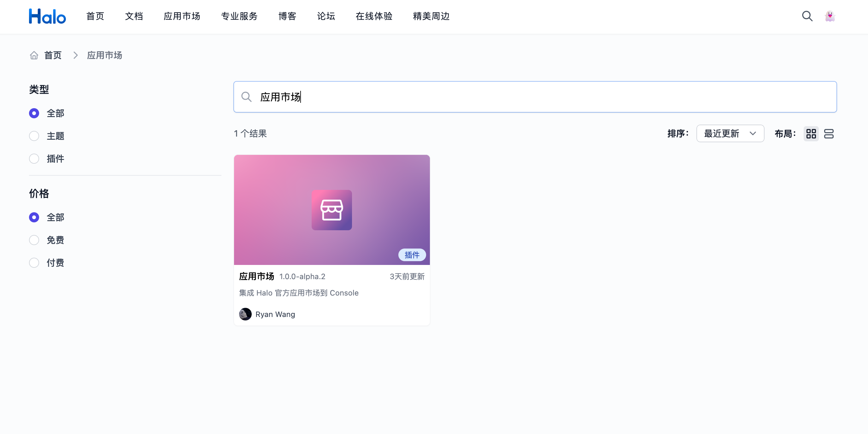Click the 应用市场 plugin title link
The image size is (868, 434).
pos(256,276)
